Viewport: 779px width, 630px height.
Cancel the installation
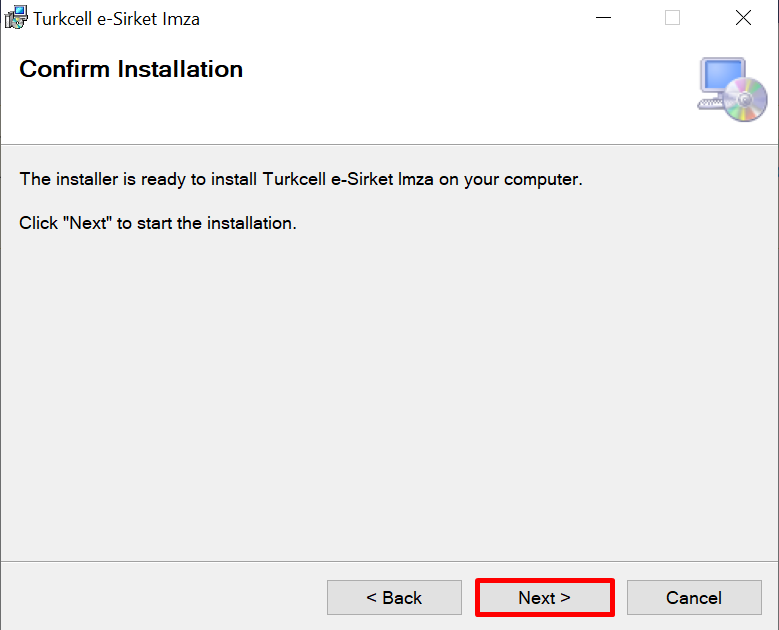coord(694,597)
